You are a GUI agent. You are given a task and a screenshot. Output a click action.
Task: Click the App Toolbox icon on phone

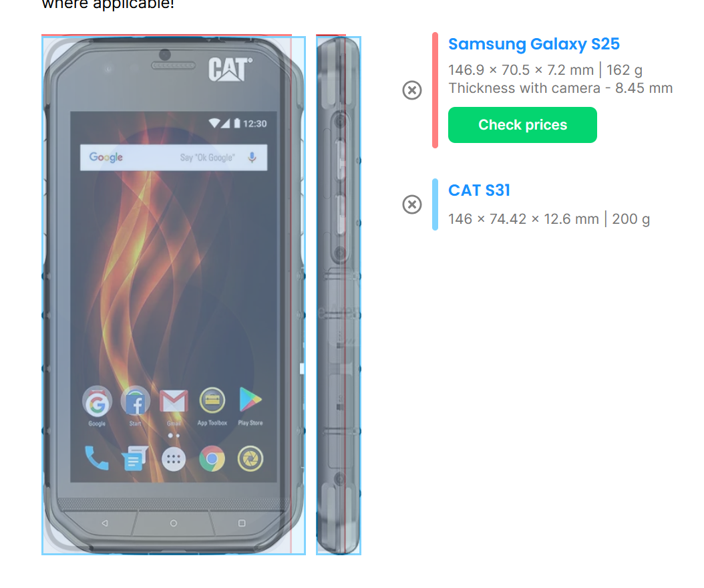coord(212,400)
